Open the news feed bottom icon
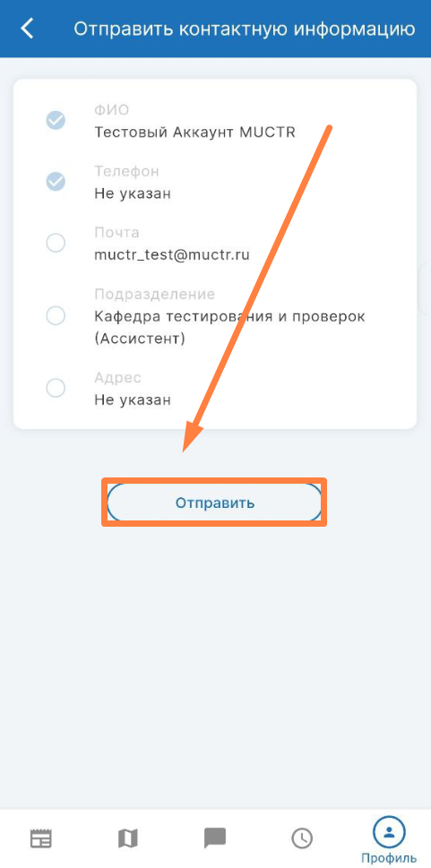The image size is (431, 868). (40, 838)
